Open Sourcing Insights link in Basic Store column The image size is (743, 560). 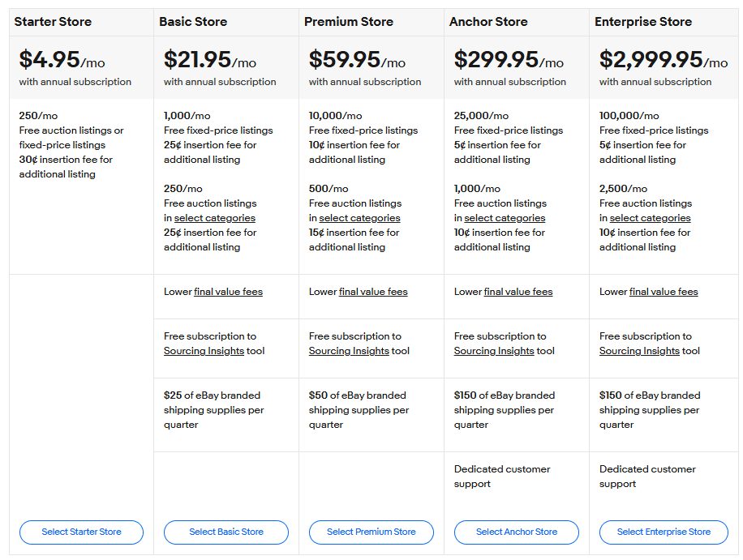coord(204,351)
